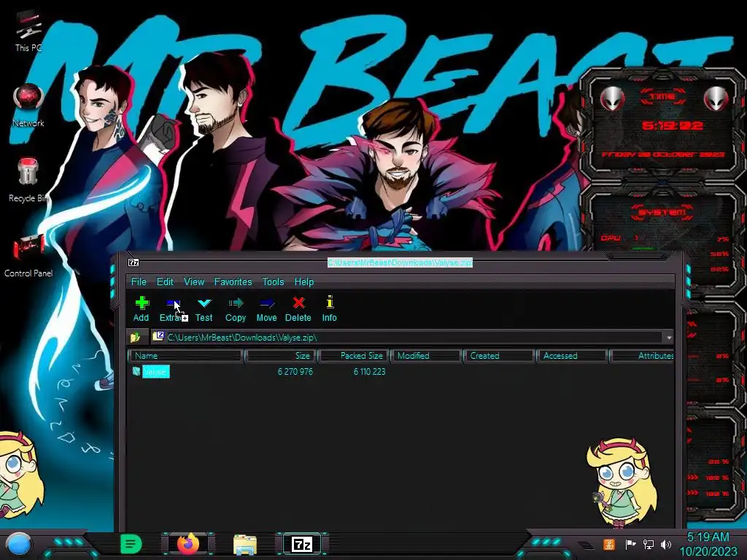The image size is (747, 560).
Task: Open This PC desktop icon
Action: (28, 31)
